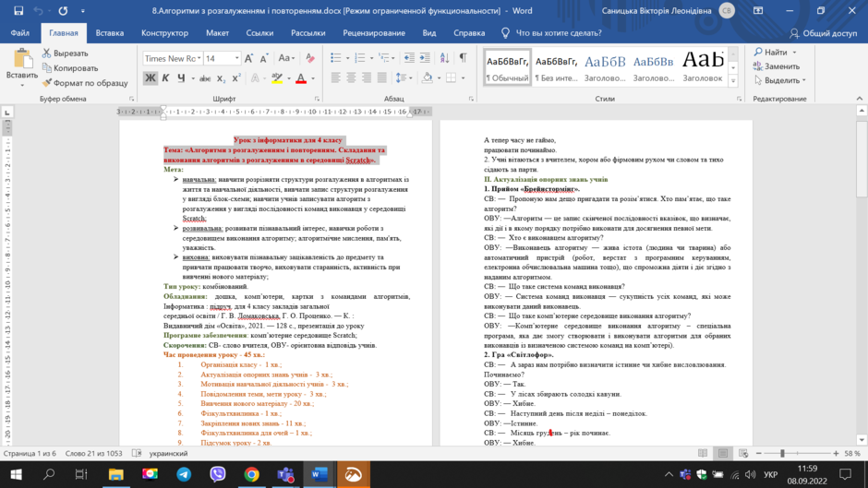Open the Вставка ribbon tab
Screen dimensions: 868x488
110,33
